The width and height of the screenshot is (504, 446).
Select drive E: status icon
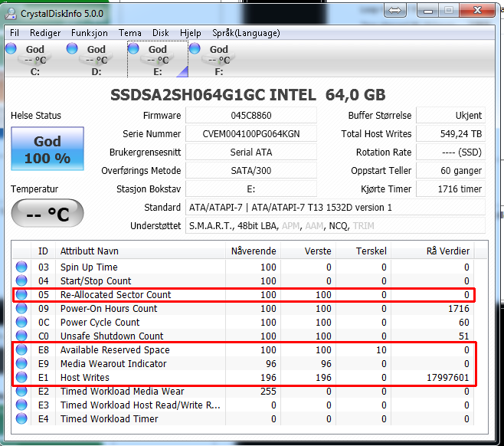pos(133,48)
